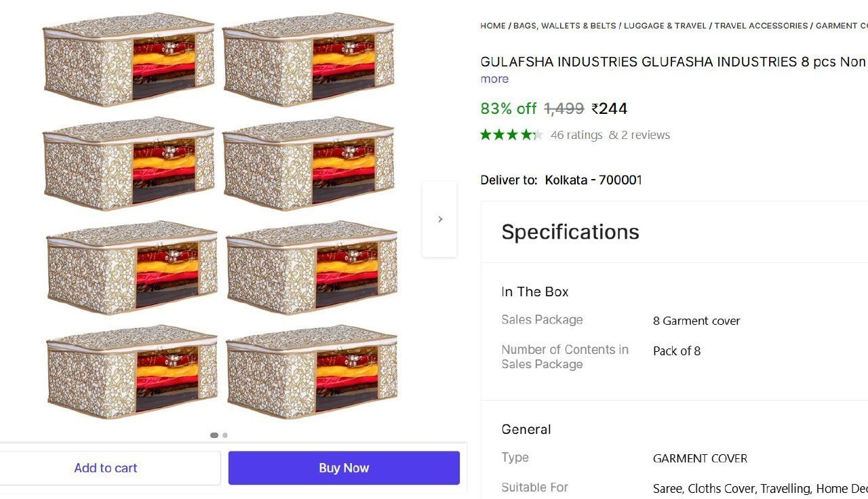The image size is (868, 499).
Task: Click the GULAFSHA INDUSTRIES product title
Action: coord(674,62)
